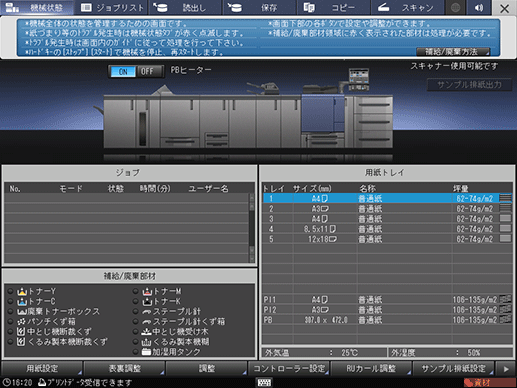
Task: Open the 用紙設定 menu
Action: tap(42, 368)
